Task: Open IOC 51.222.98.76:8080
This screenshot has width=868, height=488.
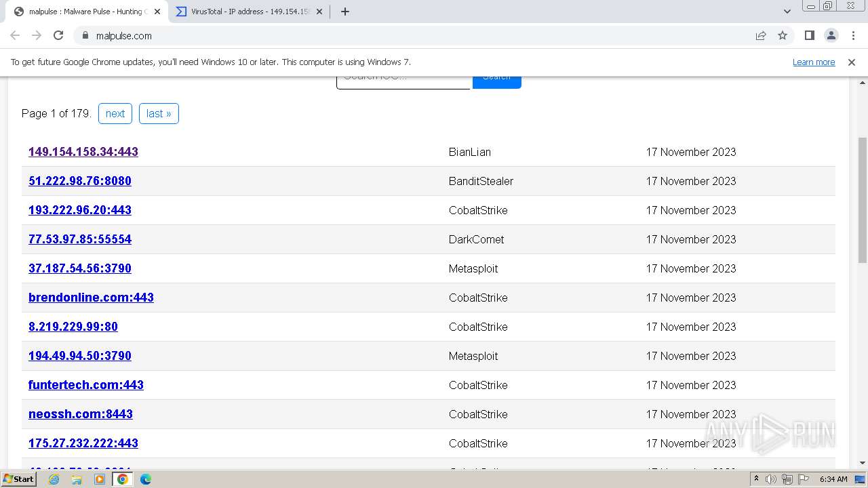Action: (80, 181)
